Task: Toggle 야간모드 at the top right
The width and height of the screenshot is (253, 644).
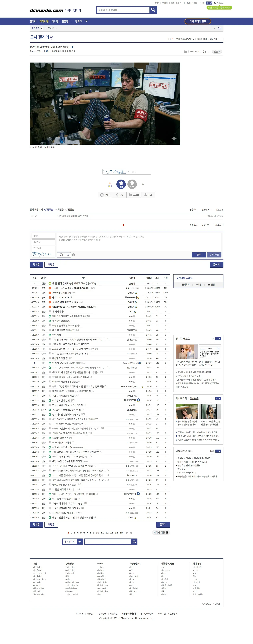Action: point(219,3)
